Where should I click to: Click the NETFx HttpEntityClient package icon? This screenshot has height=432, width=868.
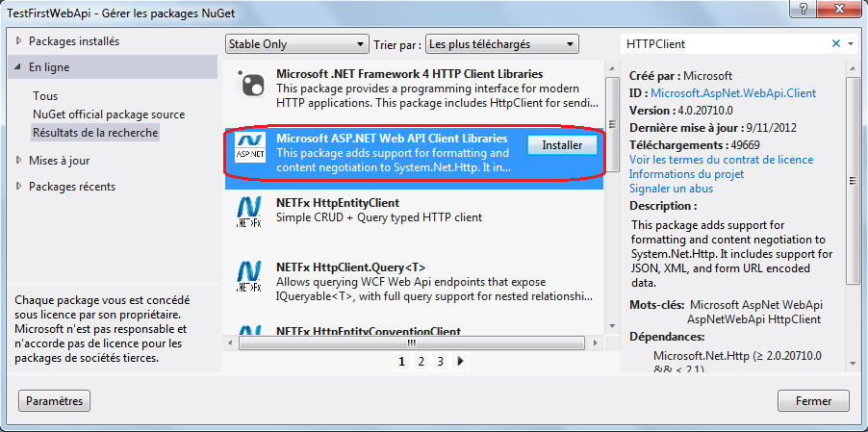point(250,213)
